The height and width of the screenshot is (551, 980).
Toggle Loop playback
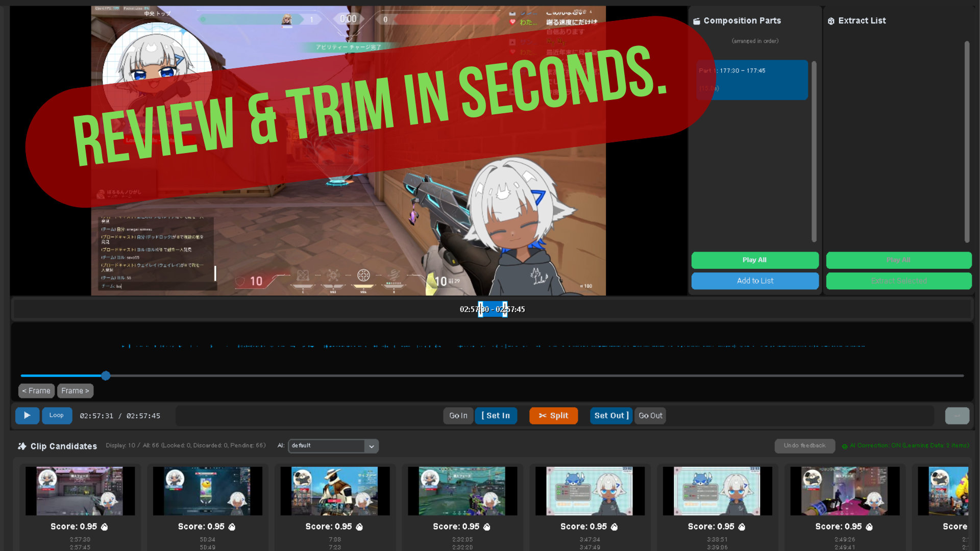(57, 415)
